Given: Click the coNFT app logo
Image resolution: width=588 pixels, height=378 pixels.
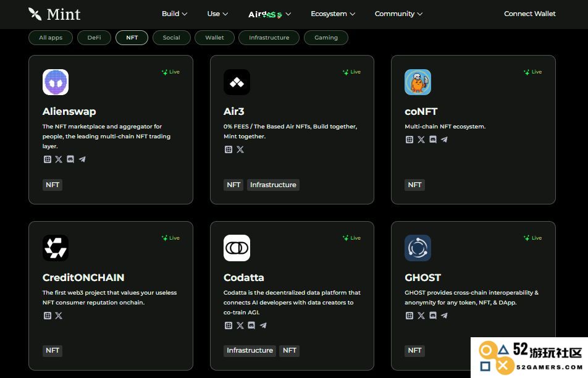Looking at the screenshot, I should [x=418, y=82].
